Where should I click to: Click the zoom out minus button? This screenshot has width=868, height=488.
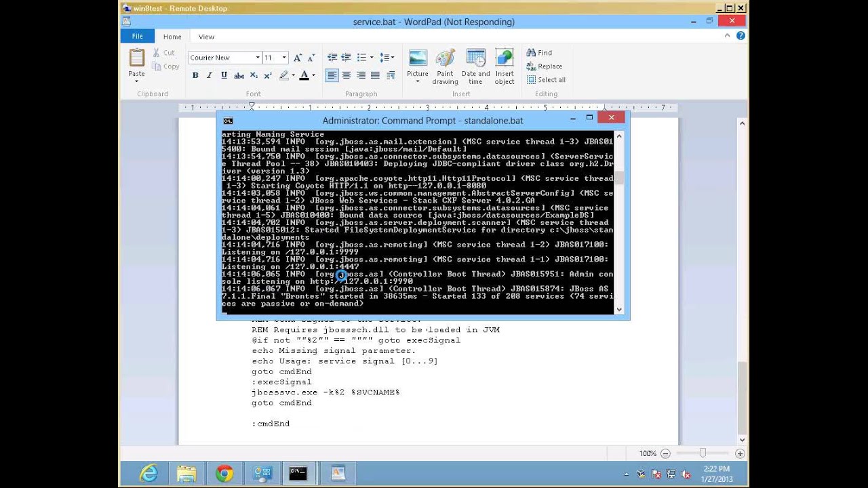click(x=665, y=453)
